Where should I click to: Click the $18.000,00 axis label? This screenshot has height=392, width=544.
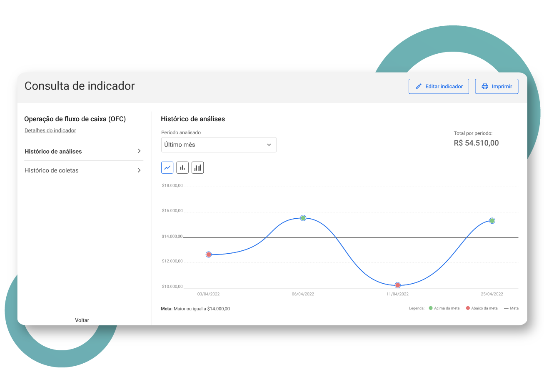[172, 186]
